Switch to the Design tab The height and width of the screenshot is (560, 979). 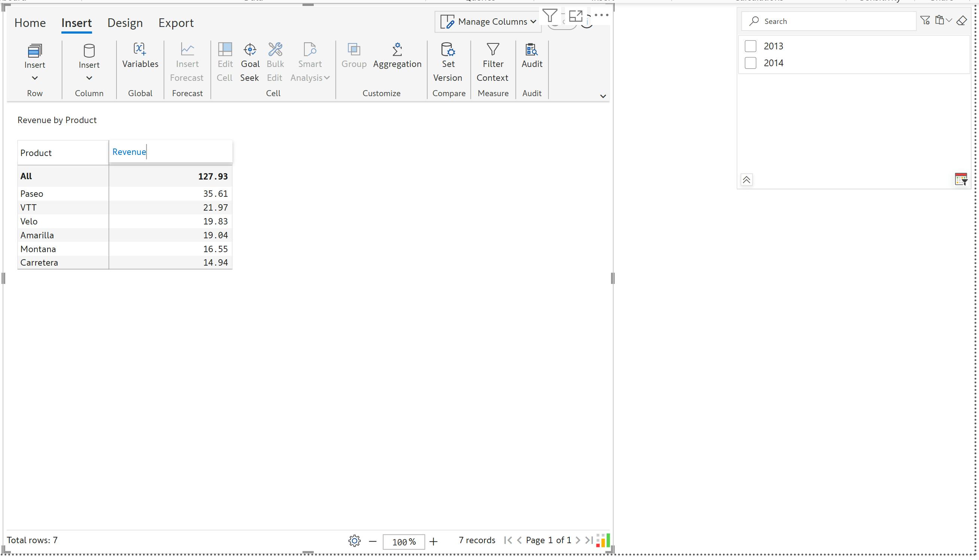click(x=125, y=23)
